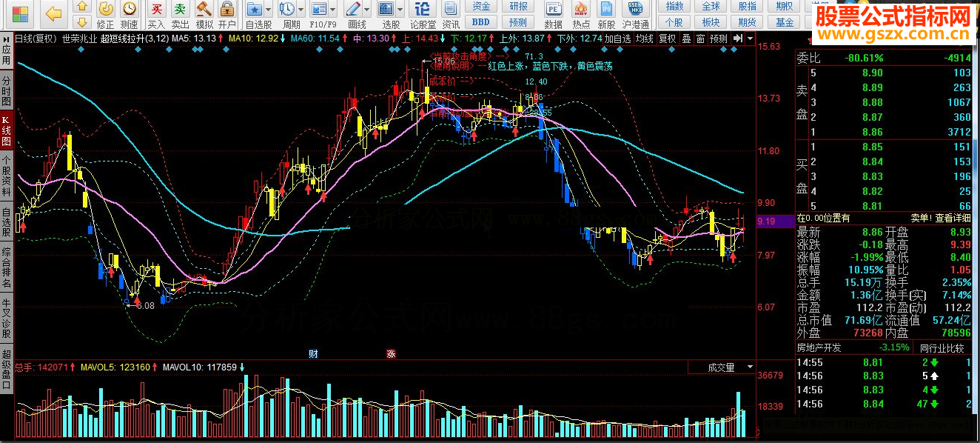The width and height of the screenshot is (980, 443).
Task: Open the 数据 PE data icon
Action: click(553, 9)
